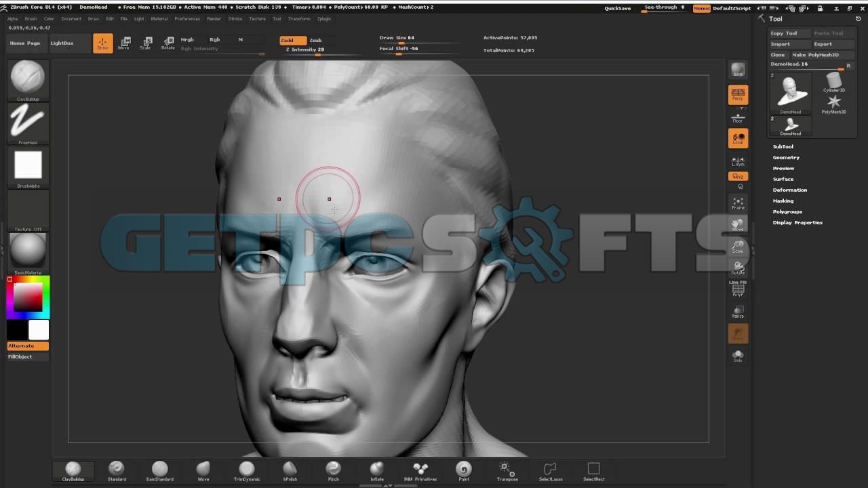Open the BasicMaterial selector
The width and height of the screenshot is (868, 488).
pos(28,254)
